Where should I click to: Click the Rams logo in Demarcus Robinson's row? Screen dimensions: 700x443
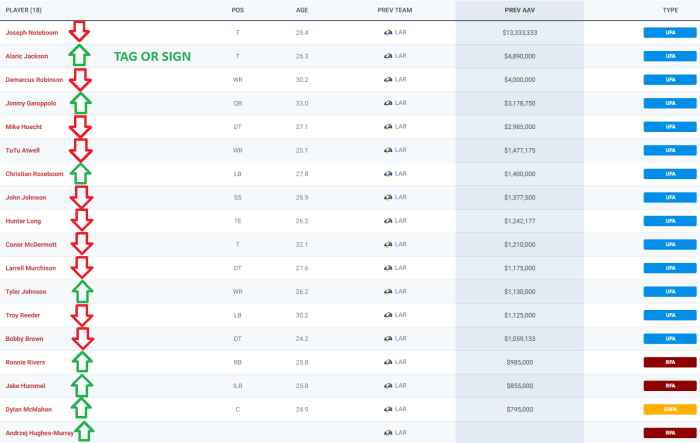click(388, 79)
